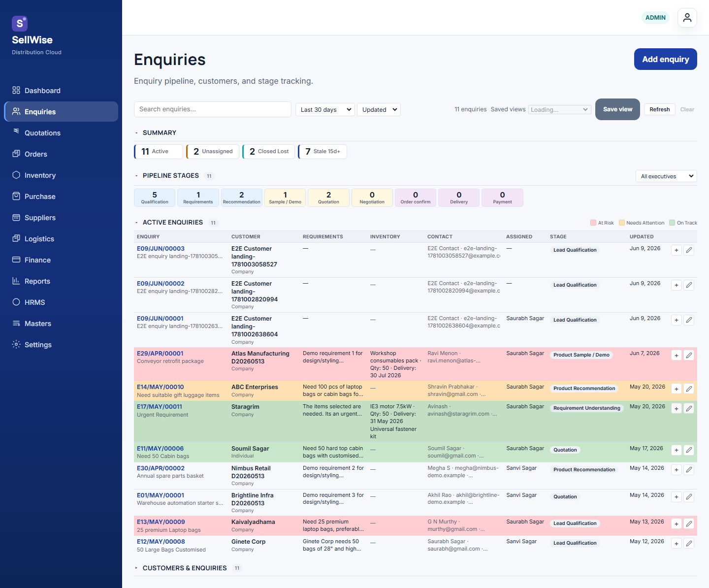Open the Saved views dropdown
This screenshot has height=588, width=709.
(559, 109)
